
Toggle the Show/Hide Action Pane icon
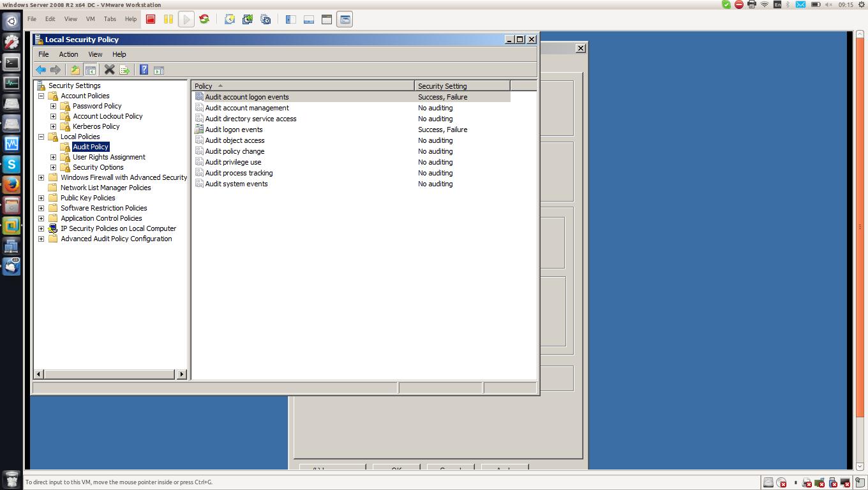click(x=159, y=70)
